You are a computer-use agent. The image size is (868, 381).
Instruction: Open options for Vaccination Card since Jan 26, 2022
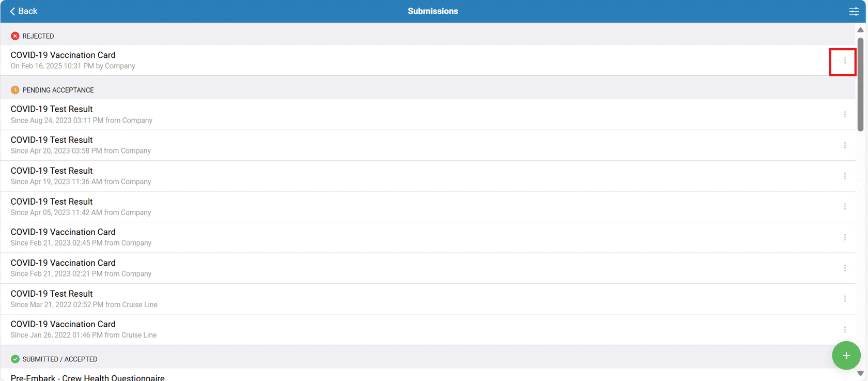click(845, 329)
